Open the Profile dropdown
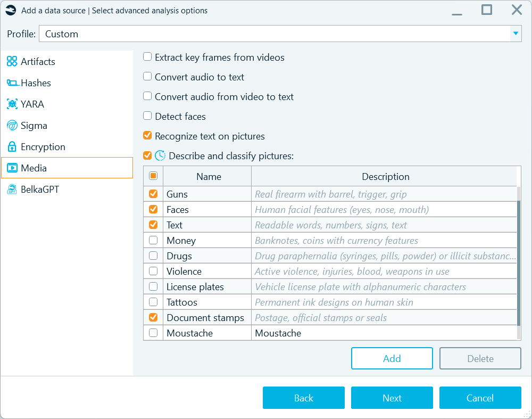The width and height of the screenshot is (532, 419). [x=515, y=34]
